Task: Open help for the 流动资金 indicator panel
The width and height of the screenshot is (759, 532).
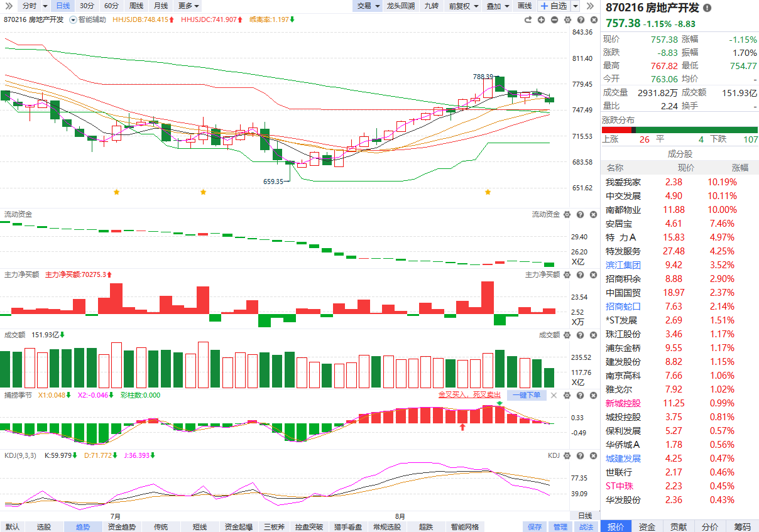Action: [x=580, y=215]
